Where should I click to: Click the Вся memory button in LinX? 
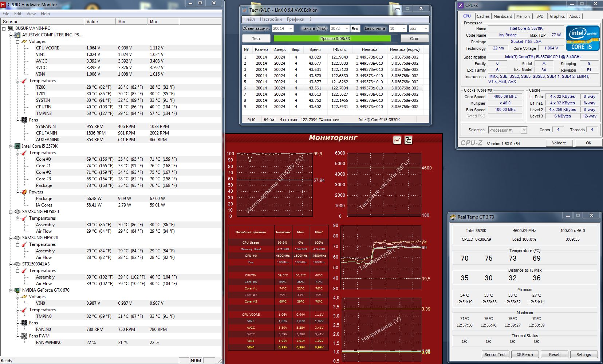point(355,28)
